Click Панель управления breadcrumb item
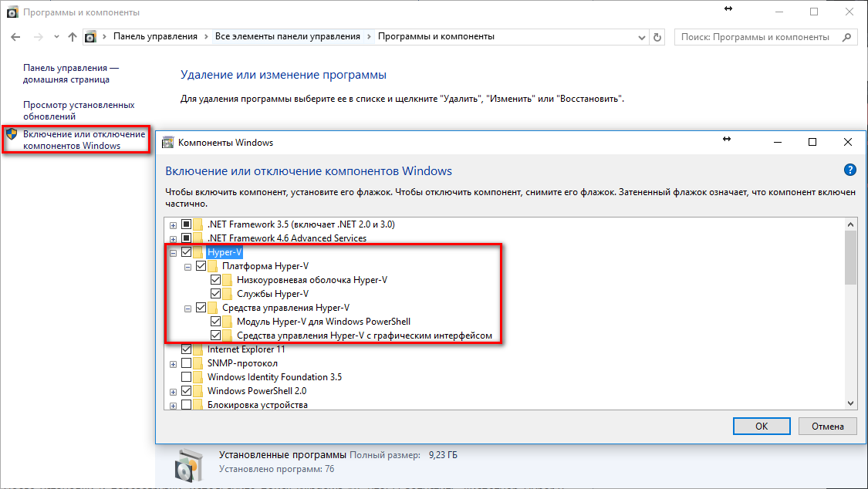Viewport: 868px width, 489px height. pos(155,36)
